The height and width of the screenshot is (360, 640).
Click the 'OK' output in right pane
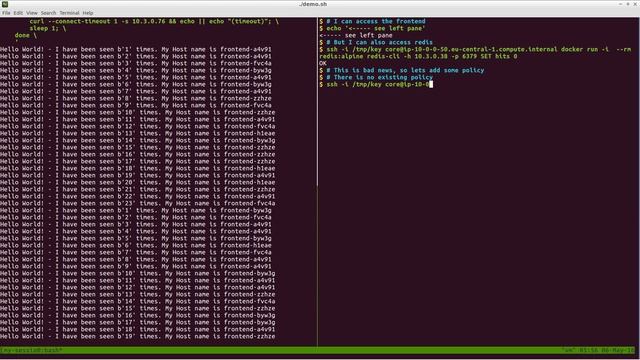323,63
